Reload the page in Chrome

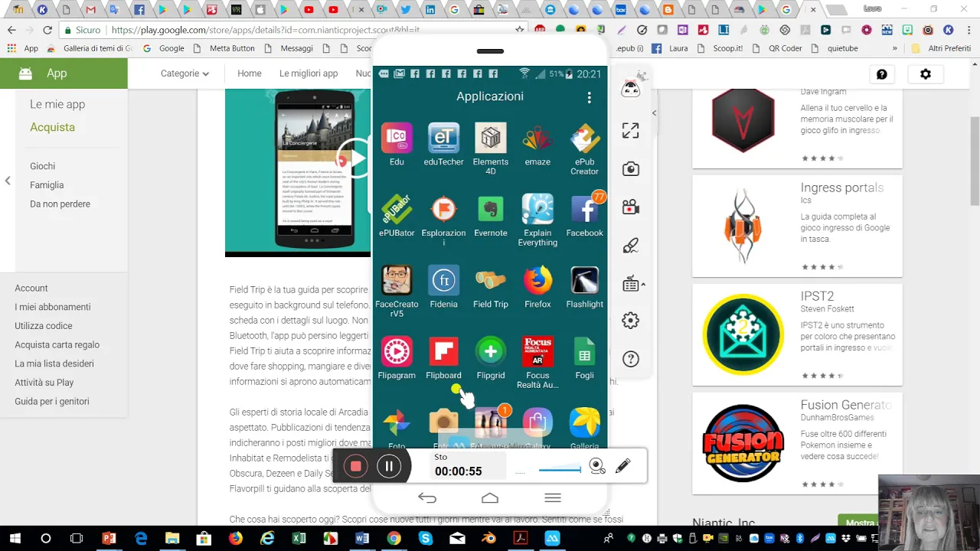47,30
